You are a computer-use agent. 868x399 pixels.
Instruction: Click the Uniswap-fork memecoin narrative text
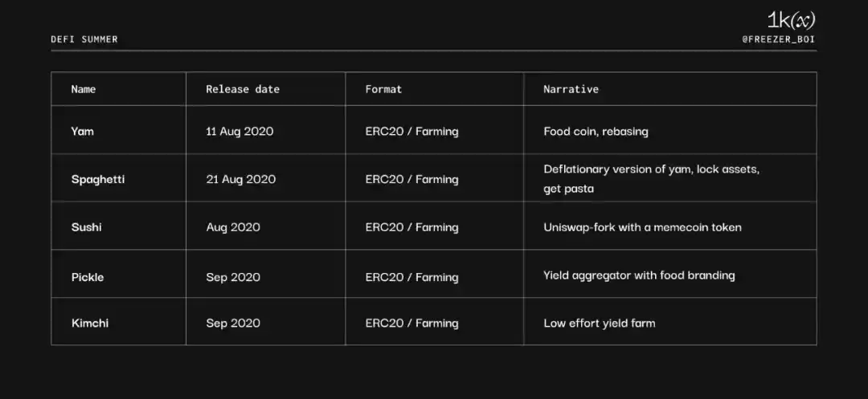point(642,227)
